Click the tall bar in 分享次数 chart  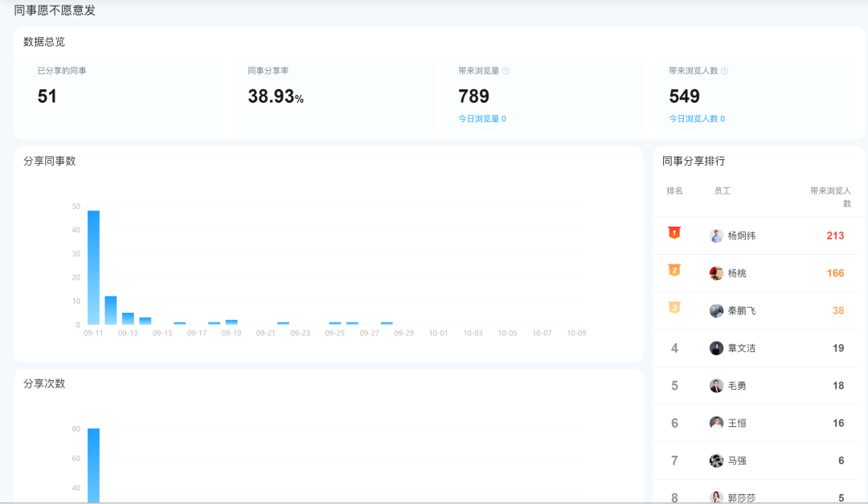click(93, 465)
